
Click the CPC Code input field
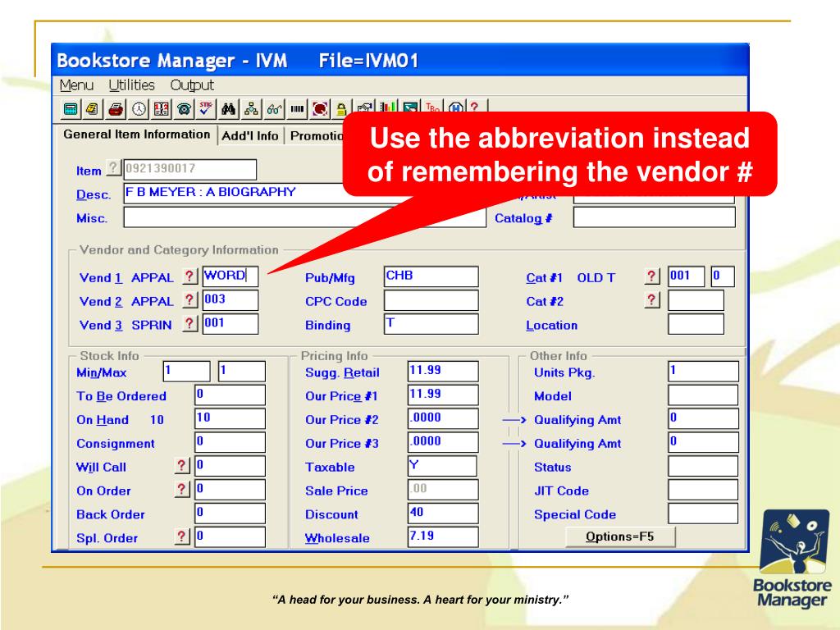click(x=431, y=300)
